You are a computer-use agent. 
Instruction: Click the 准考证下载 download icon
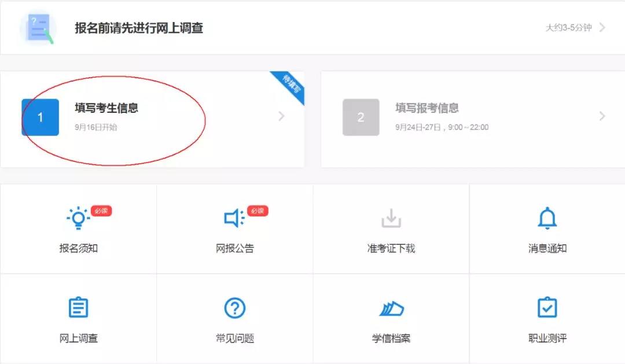pyautogui.click(x=391, y=218)
